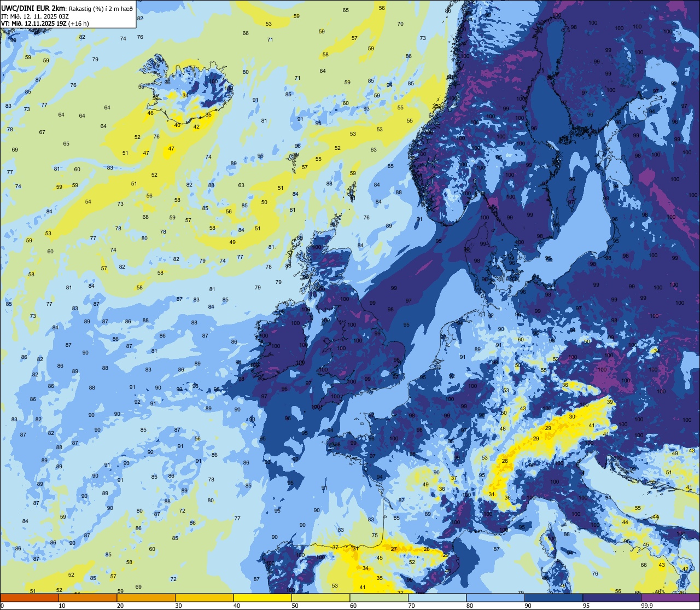The height and width of the screenshot is (610, 700).
Task: Click the legend scale label '10'
Action: tap(62, 606)
